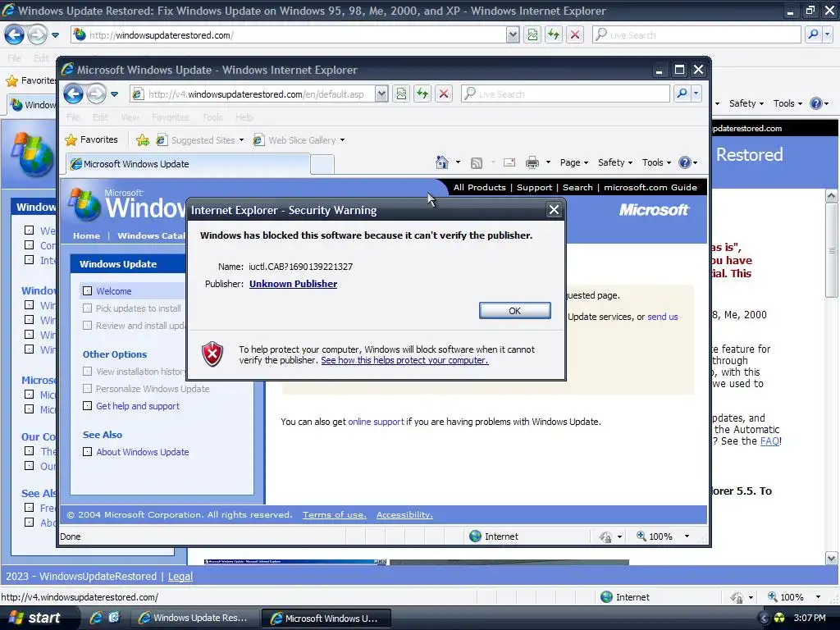Click OK in the Security Warning dialog
This screenshot has height=630, width=840.
tap(514, 311)
